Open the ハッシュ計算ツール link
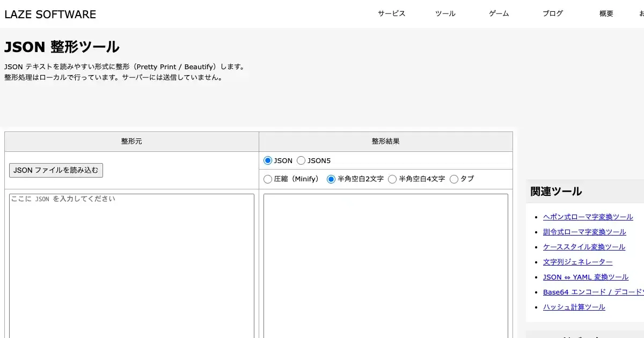 574,307
